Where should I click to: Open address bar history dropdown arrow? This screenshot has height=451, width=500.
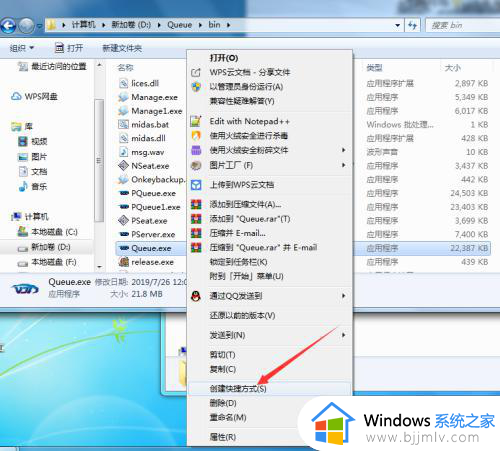coord(397,25)
